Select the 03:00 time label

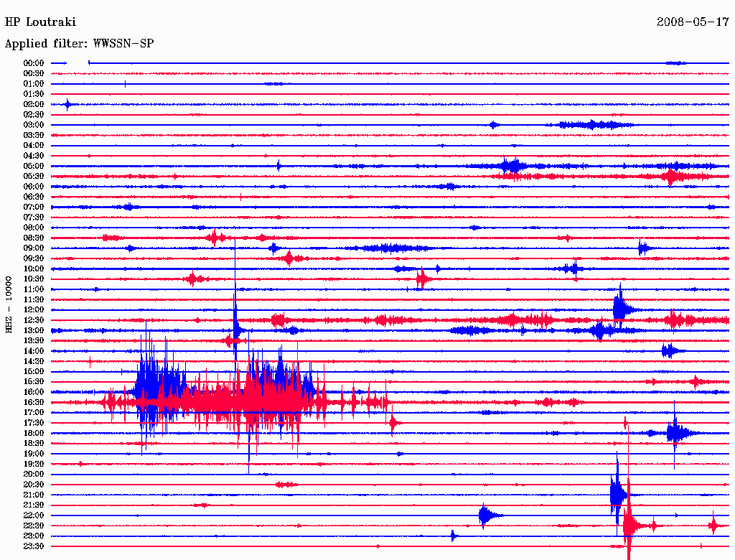(34, 125)
